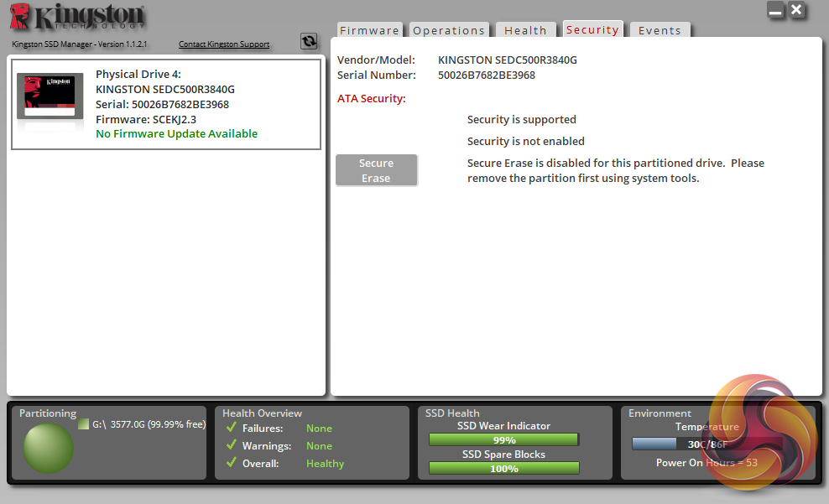Image resolution: width=829 pixels, height=504 pixels.
Task: Click the green partition pie chart
Action: point(48,448)
